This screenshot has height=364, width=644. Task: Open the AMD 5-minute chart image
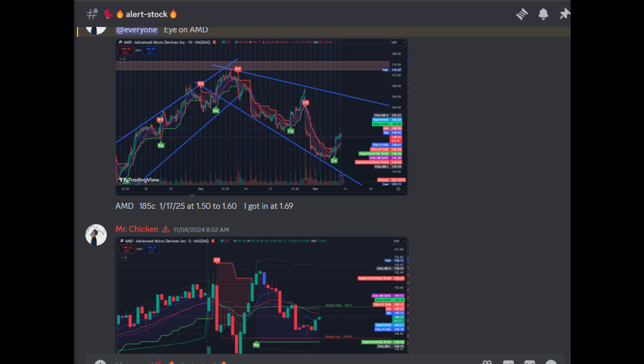[x=262, y=295]
